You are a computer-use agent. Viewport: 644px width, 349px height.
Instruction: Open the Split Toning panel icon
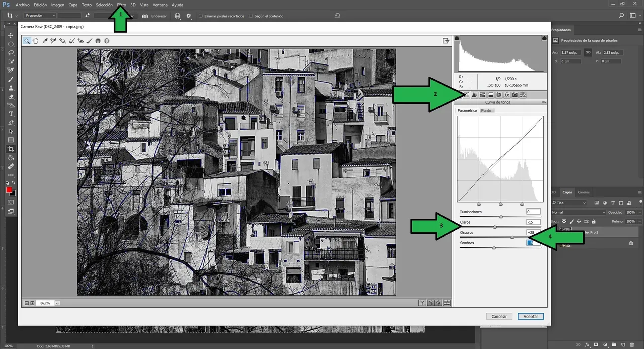[491, 95]
